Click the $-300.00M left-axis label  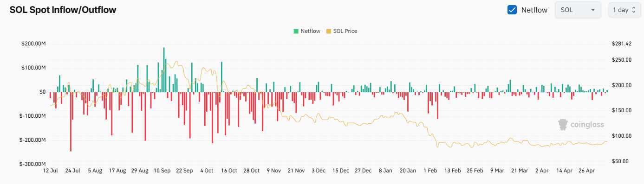point(33,164)
